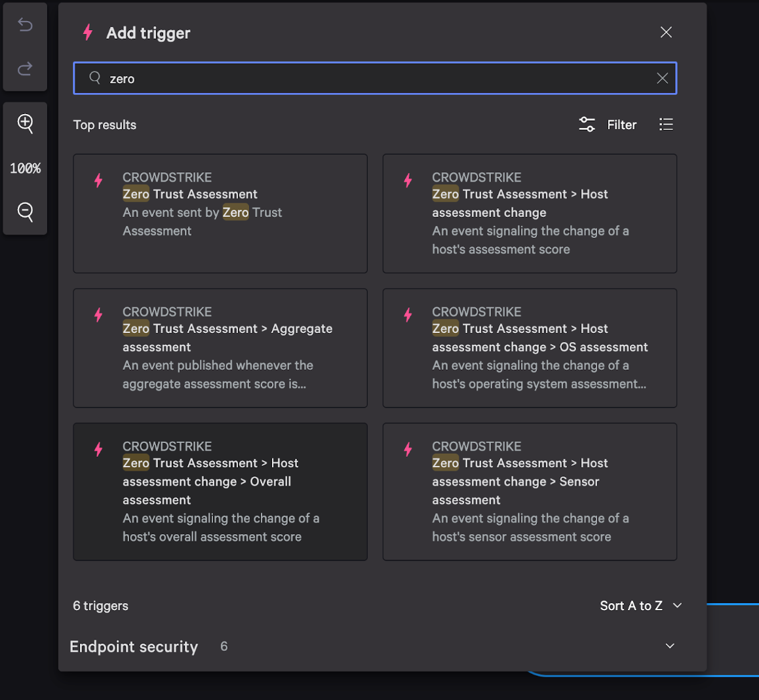Zoom out with the magnifier minus icon
Image resolution: width=759 pixels, height=700 pixels.
(x=25, y=212)
